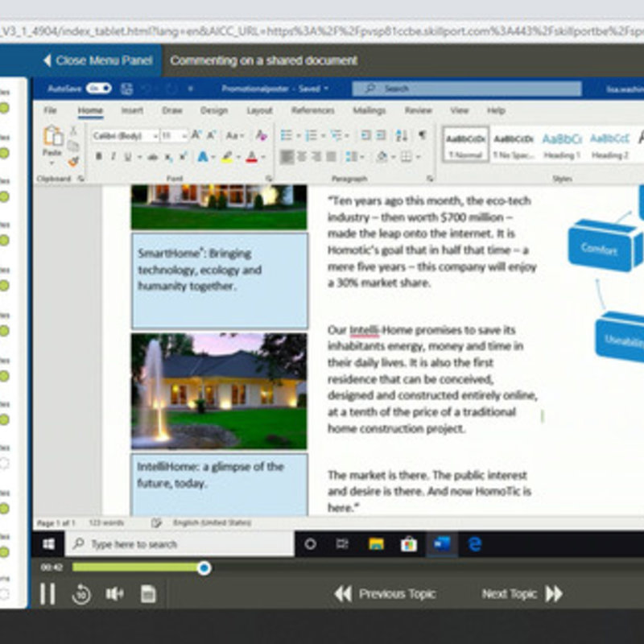
Task: Switch to the Draw tab
Action: point(171,110)
